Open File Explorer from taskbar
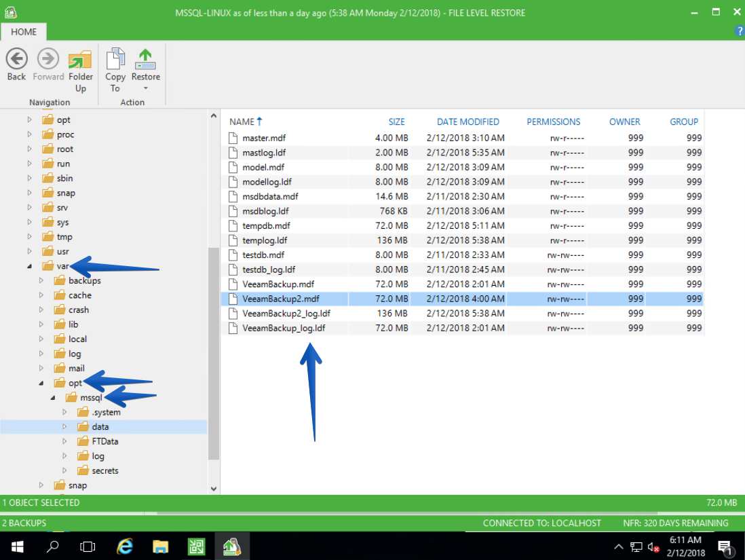 (x=161, y=546)
